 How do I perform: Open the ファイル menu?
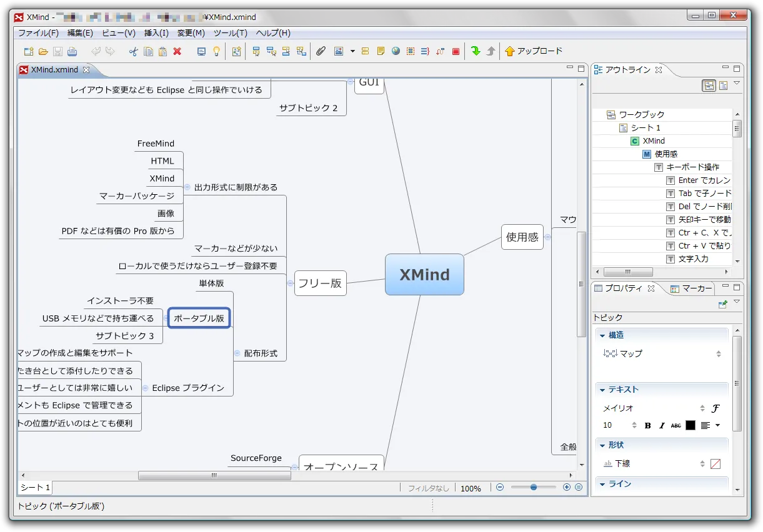pos(37,32)
